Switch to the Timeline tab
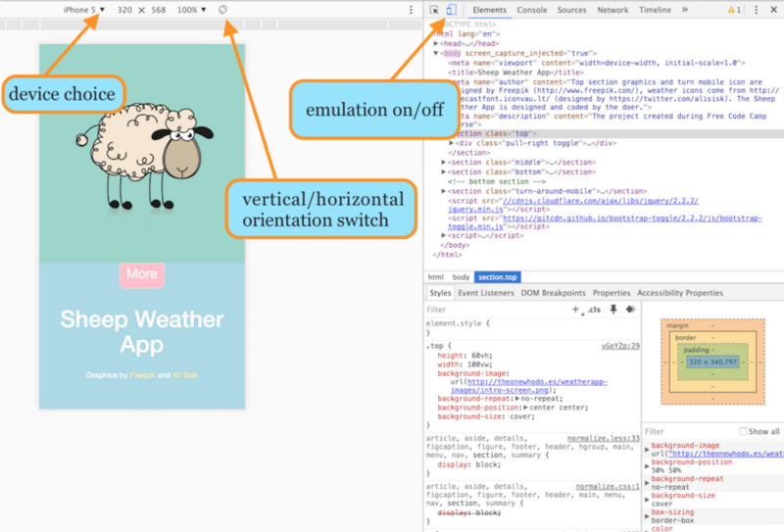This screenshot has width=784, height=532. click(655, 10)
